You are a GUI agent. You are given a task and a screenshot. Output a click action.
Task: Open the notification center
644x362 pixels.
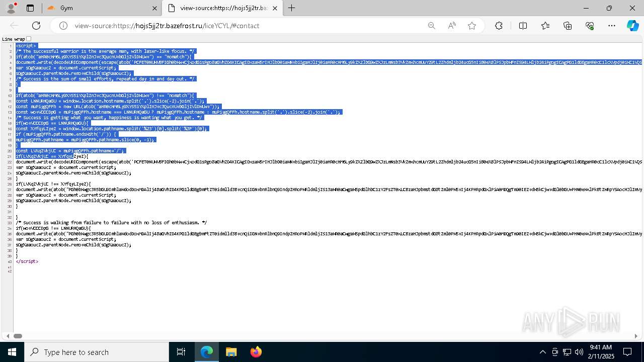coord(627,352)
